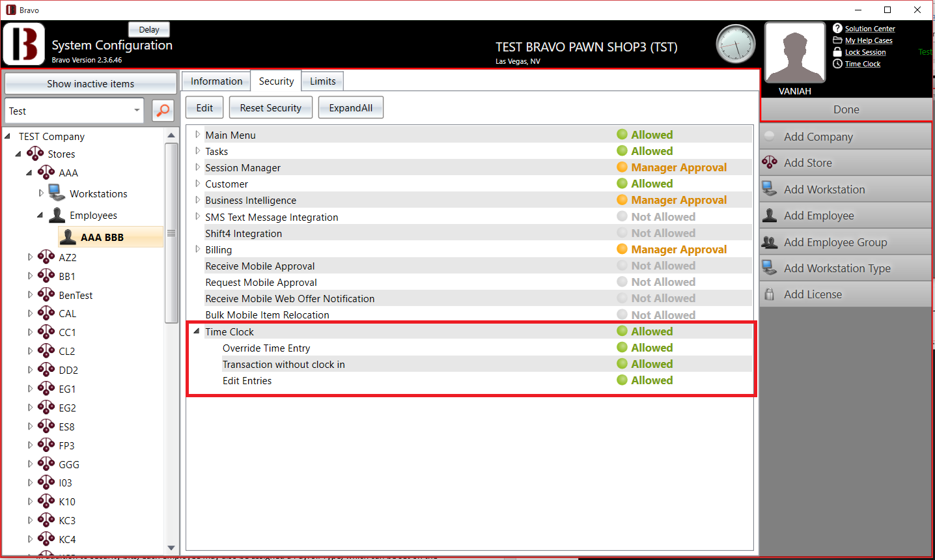
Task: Collapse the Time Clock security group
Action: pos(197,331)
